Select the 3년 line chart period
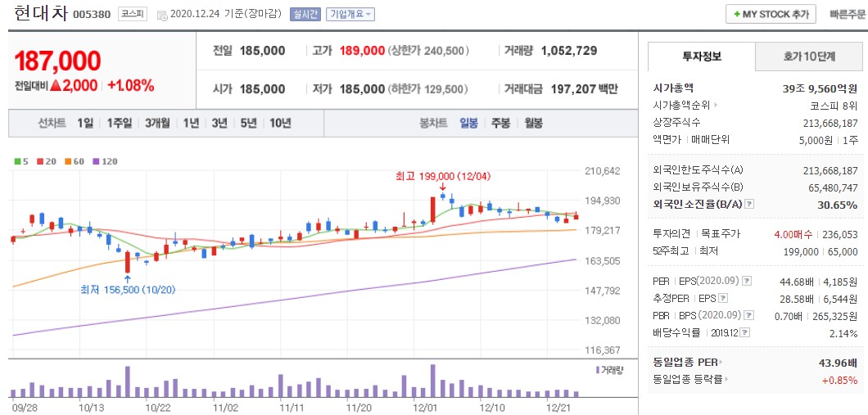This screenshot has width=868, height=415. (x=219, y=123)
